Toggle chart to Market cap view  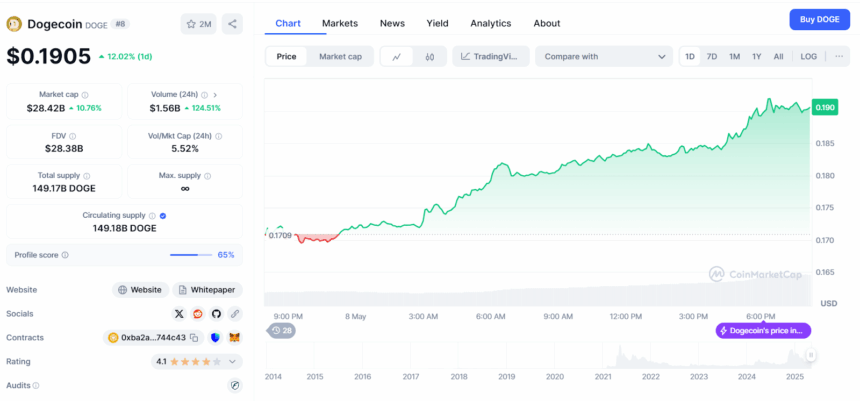click(x=340, y=57)
